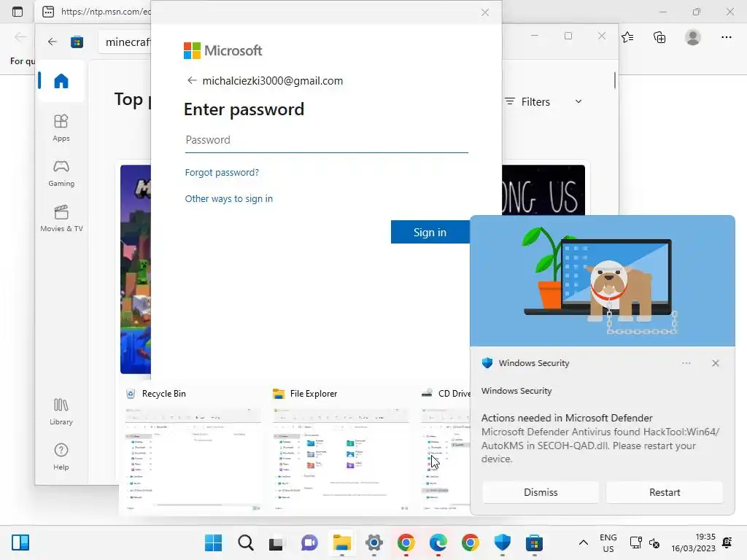Open Minecraft game tile image

pyautogui.click(x=136, y=269)
